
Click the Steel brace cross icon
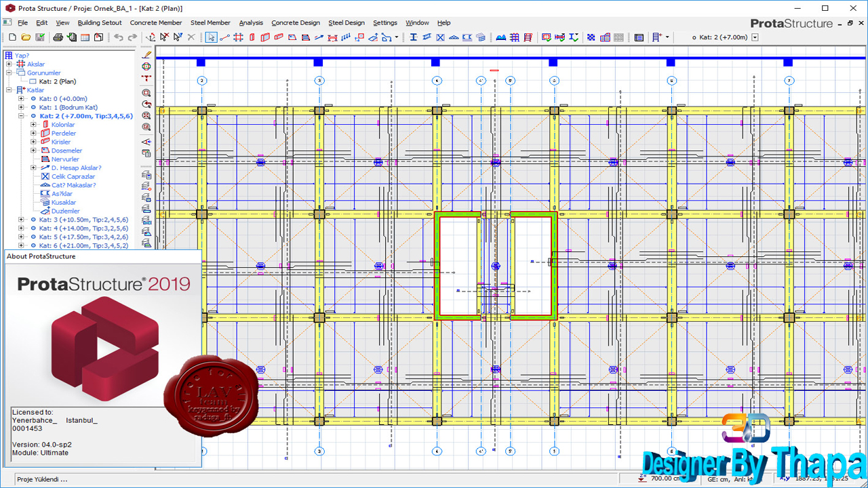[440, 37]
